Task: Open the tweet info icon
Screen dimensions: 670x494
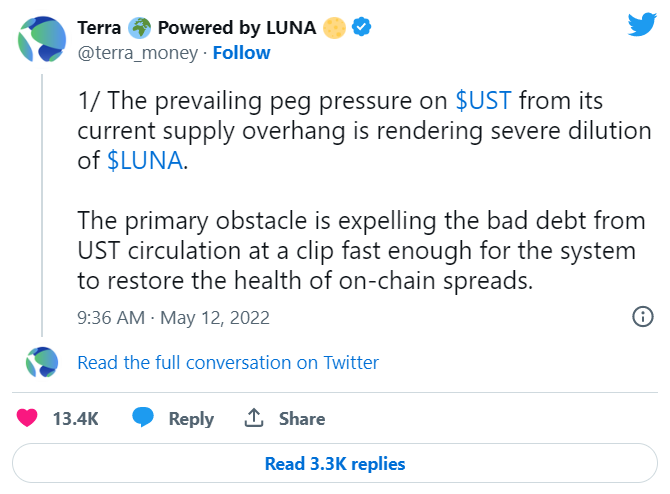Action: pyautogui.click(x=643, y=317)
